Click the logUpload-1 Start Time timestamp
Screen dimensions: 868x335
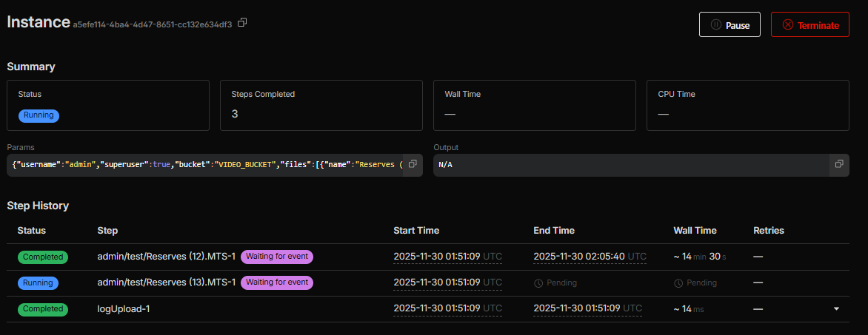click(x=447, y=308)
